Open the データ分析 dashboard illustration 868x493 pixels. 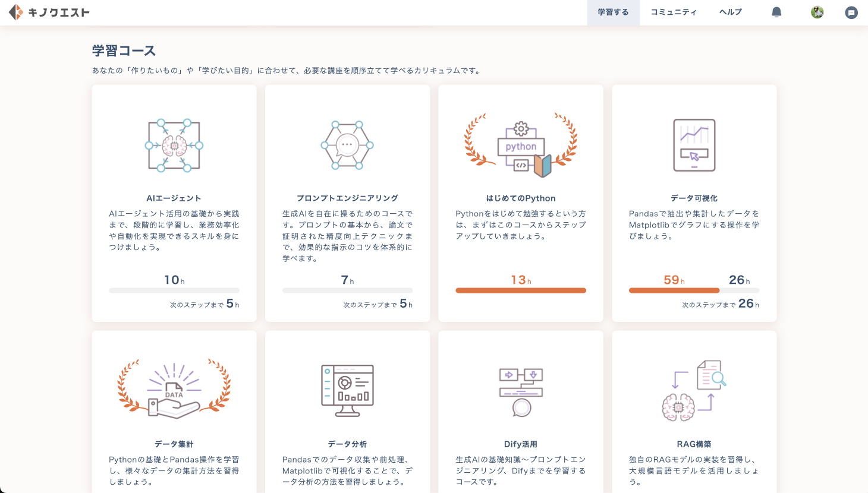(x=347, y=389)
